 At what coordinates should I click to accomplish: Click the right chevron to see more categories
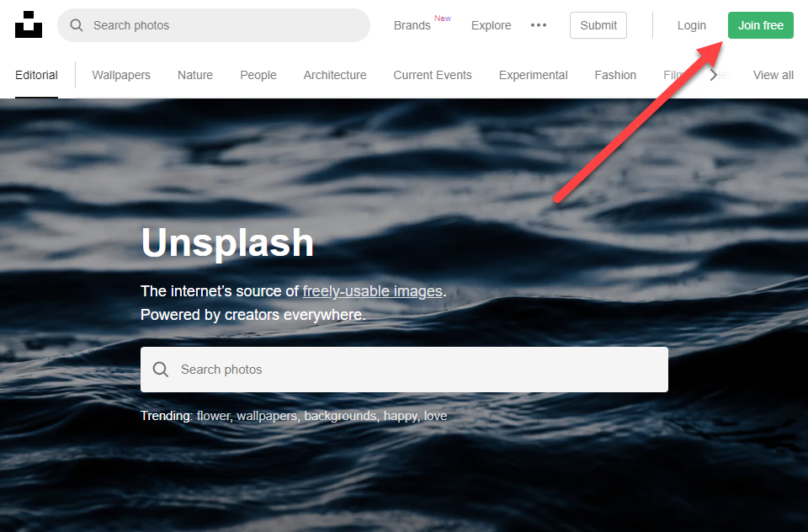pos(714,75)
